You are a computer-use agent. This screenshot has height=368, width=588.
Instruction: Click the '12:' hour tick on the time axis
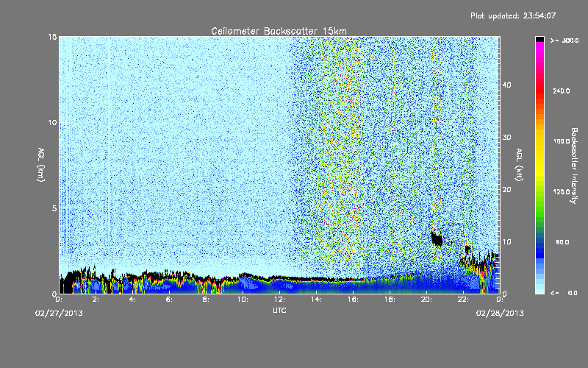[279, 300]
